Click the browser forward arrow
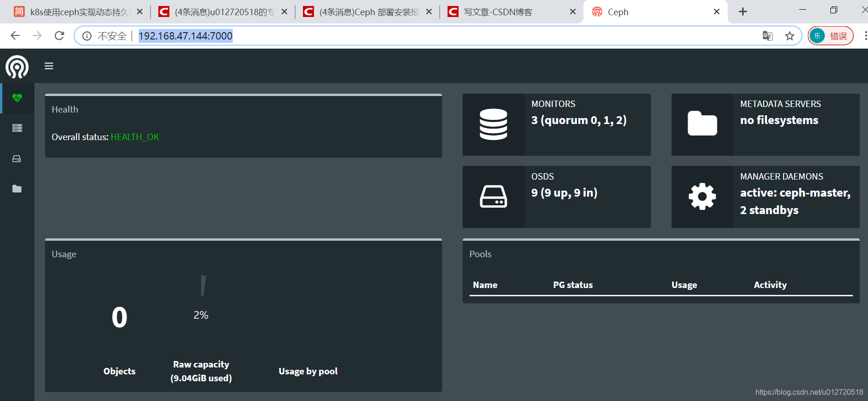Viewport: 868px width, 401px height. (x=37, y=36)
